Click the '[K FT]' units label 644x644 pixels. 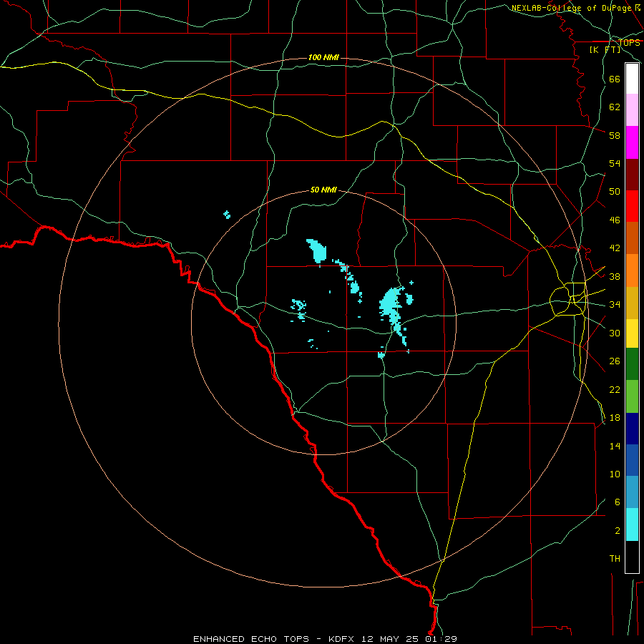click(x=605, y=49)
